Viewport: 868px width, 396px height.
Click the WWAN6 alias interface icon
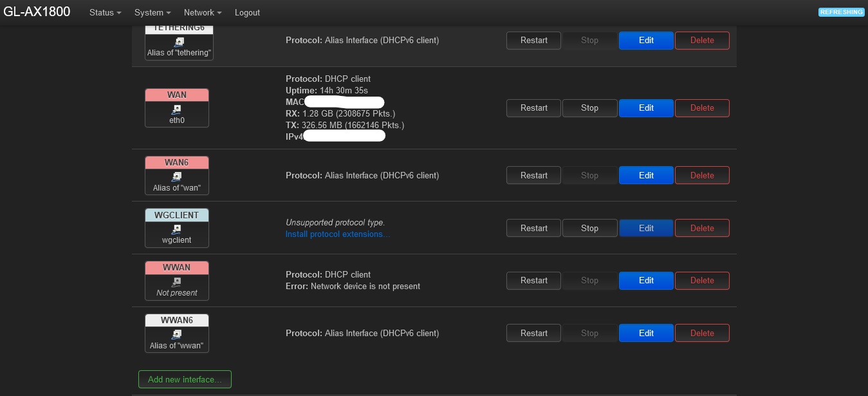(177, 334)
